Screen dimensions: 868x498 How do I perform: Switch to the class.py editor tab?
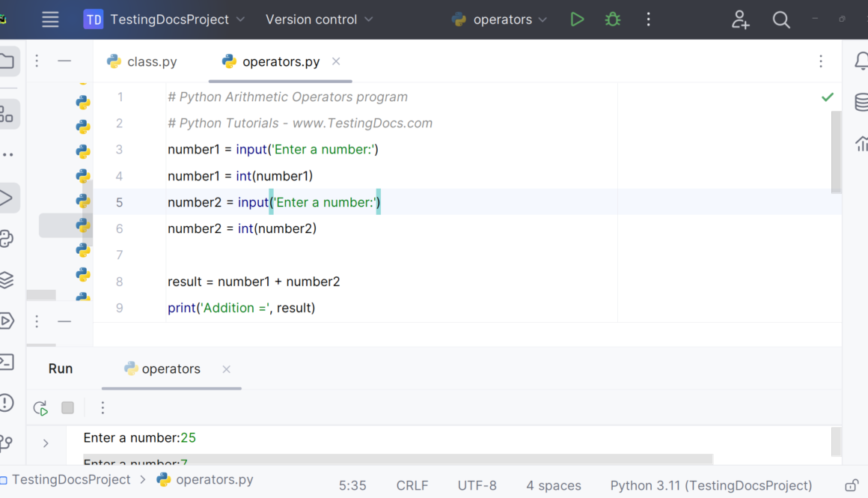tap(151, 61)
